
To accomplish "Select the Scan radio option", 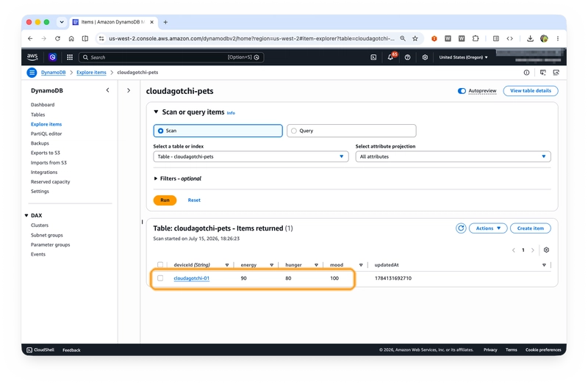I will [160, 131].
